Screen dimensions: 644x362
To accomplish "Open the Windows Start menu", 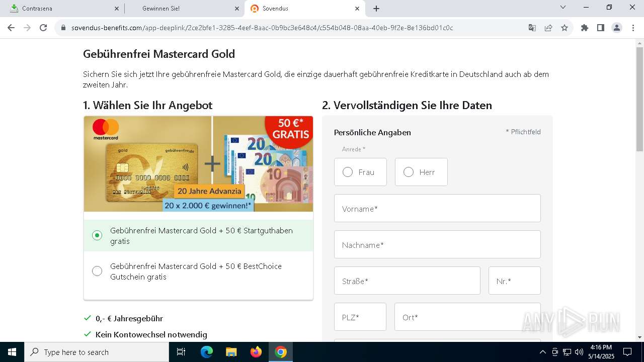I will tap(12, 352).
